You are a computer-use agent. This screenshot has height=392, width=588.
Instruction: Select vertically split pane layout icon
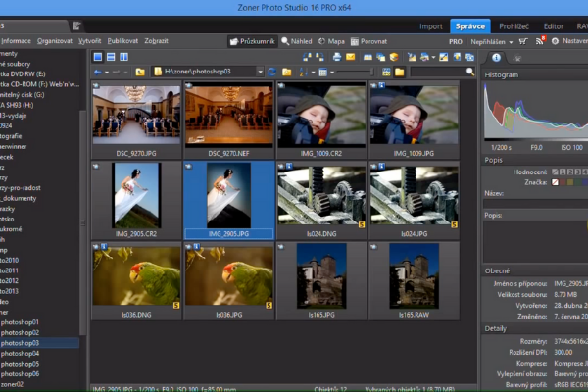pos(123,57)
